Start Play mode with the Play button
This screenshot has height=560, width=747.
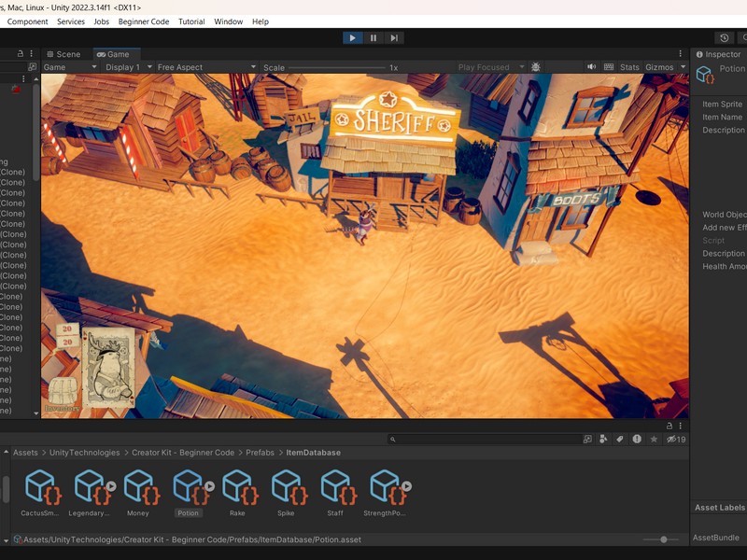[x=353, y=38]
